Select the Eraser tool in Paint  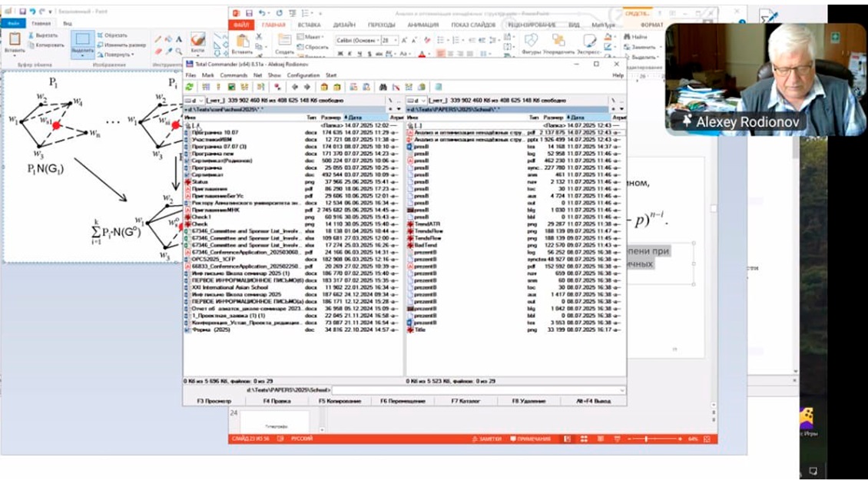coord(158,51)
